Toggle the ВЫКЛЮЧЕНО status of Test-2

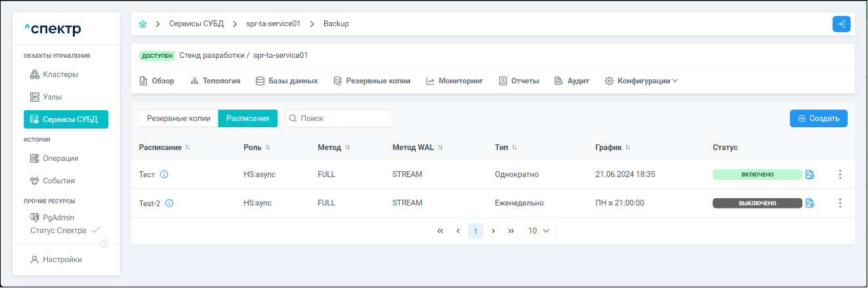click(x=757, y=203)
